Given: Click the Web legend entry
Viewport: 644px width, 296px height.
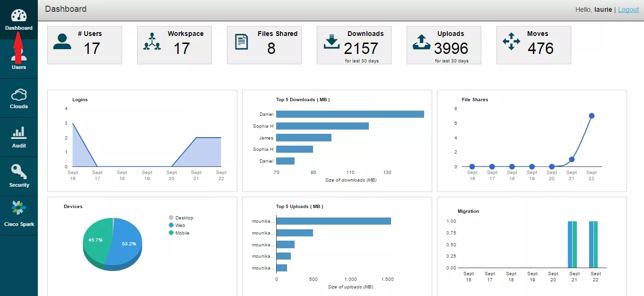Looking at the screenshot, I should (x=177, y=225).
